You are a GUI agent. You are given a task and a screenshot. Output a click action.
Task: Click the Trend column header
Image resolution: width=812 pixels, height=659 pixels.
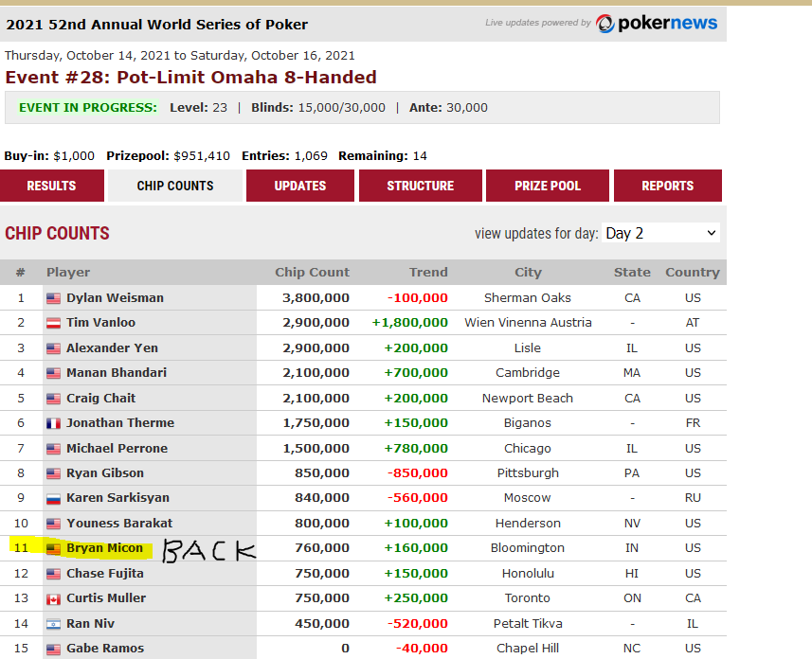point(428,273)
